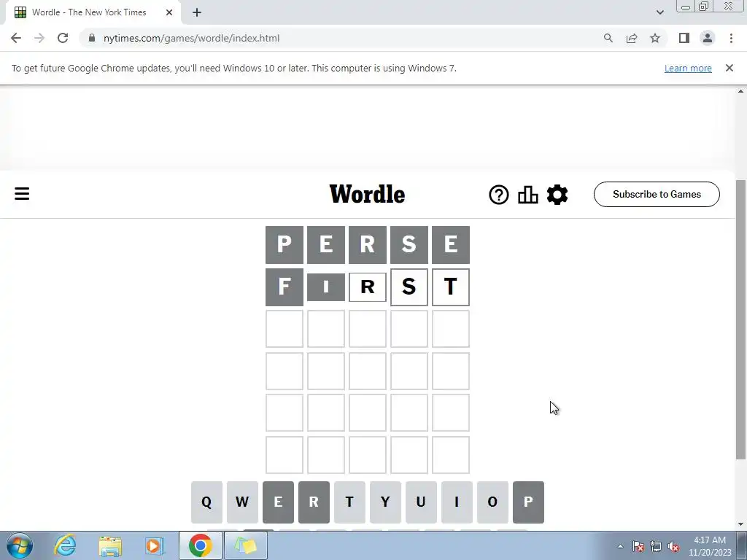Click the scrollbar up arrow
Viewport: 747px width, 560px height.
741,91
